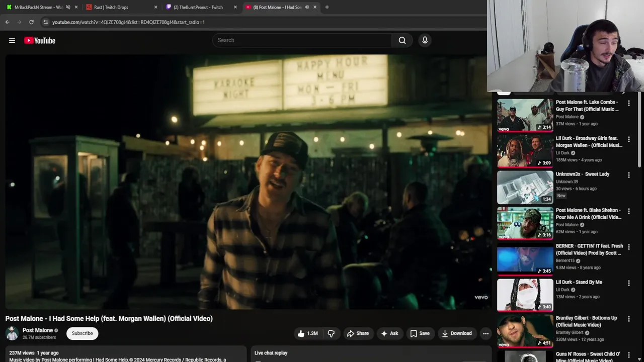Open site information icon in address bar

click(x=46, y=22)
